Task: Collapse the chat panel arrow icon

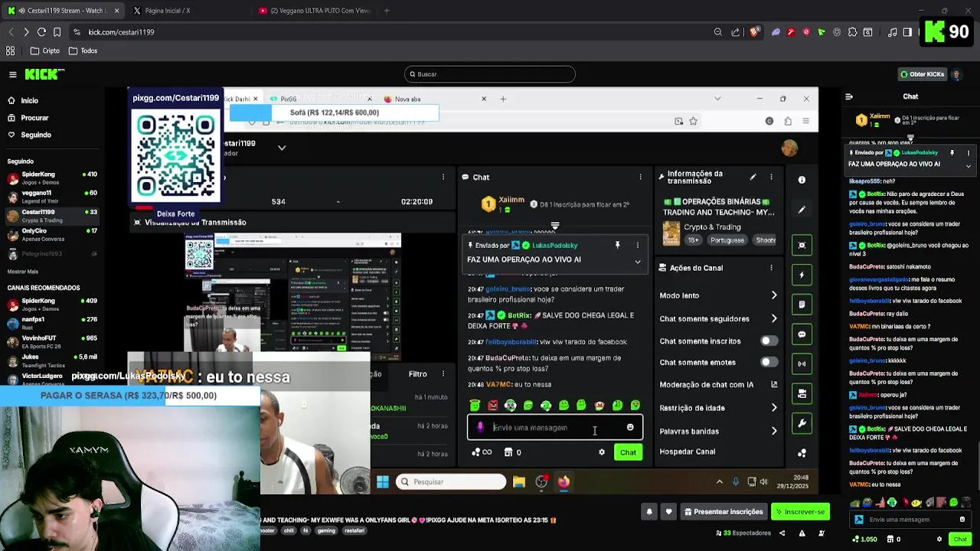Action: point(848,96)
